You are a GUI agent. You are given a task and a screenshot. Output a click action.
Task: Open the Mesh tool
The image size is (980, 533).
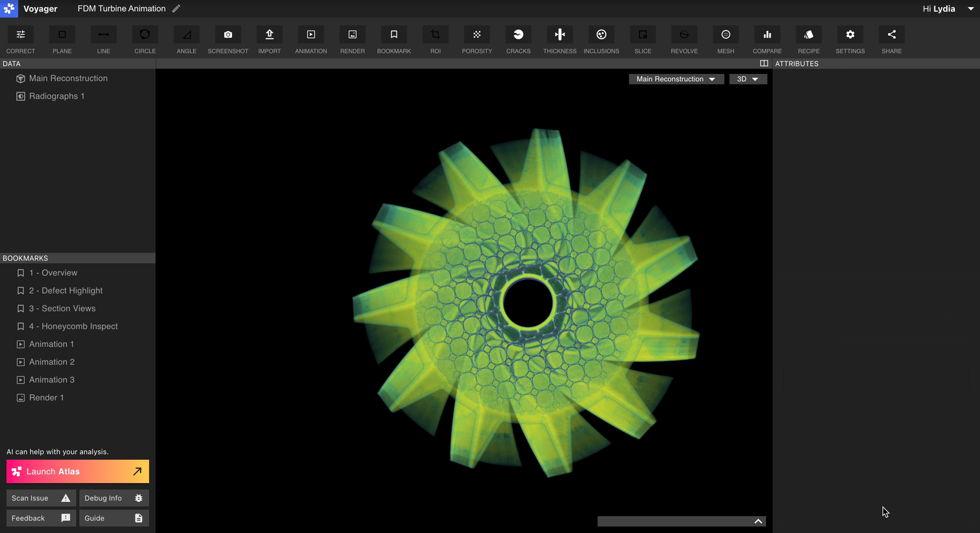(726, 35)
